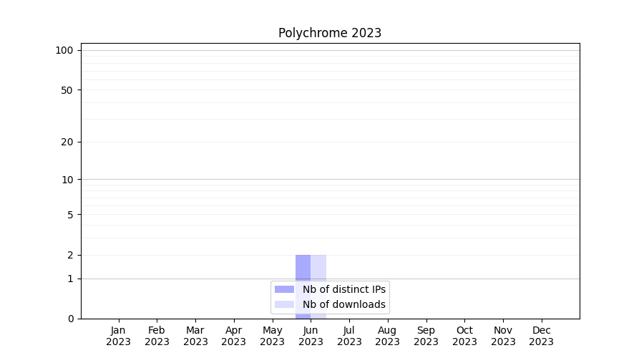Click the 'Mar 2023' x-axis label
The image size is (644, 358).
[x=195, y=336]
